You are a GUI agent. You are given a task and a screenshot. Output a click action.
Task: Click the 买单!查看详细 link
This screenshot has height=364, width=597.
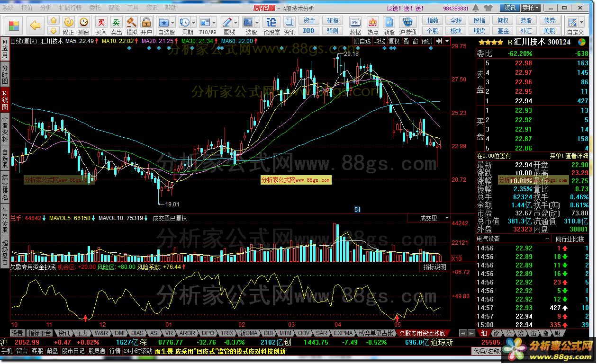[569, 156]
